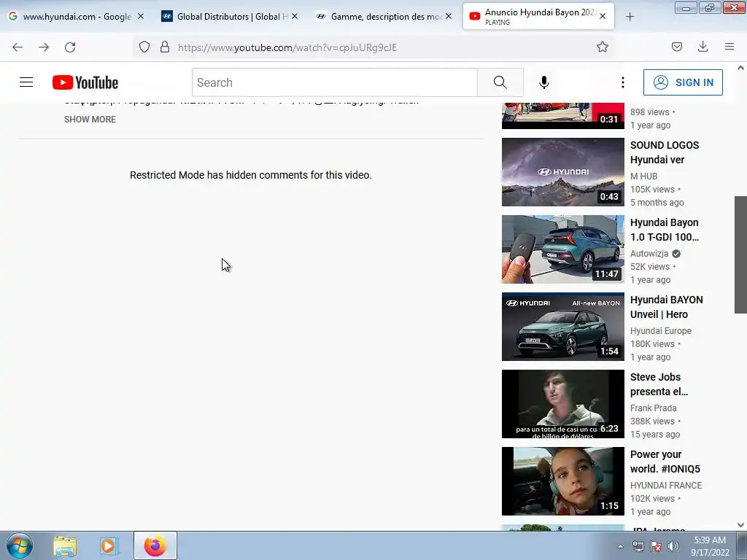This screenshot has height=560, width=747.
Task: Focus the YouTube Search input field
Action: point(335,82)
